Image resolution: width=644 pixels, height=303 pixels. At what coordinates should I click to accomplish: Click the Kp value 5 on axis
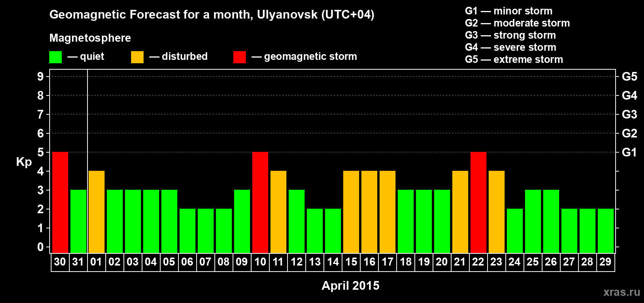(41, 152)
